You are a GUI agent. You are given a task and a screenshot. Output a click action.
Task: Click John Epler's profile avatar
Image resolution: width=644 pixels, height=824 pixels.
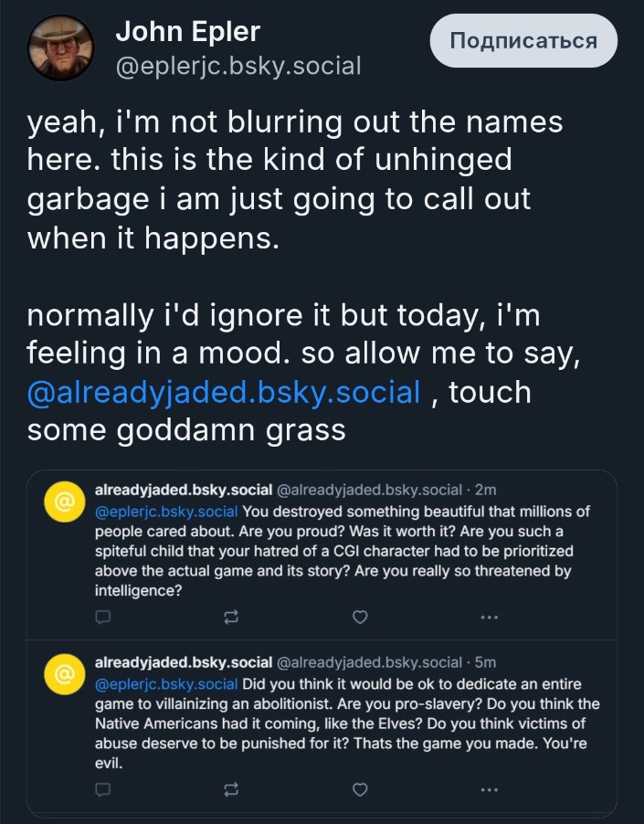pyautogui.click(x=59, y=48)
